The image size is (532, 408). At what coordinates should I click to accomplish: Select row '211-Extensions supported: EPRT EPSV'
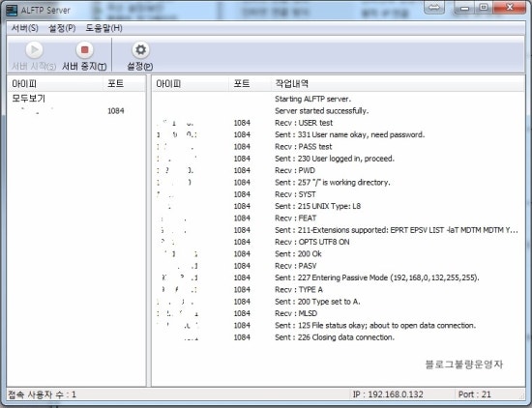[338, 230]
